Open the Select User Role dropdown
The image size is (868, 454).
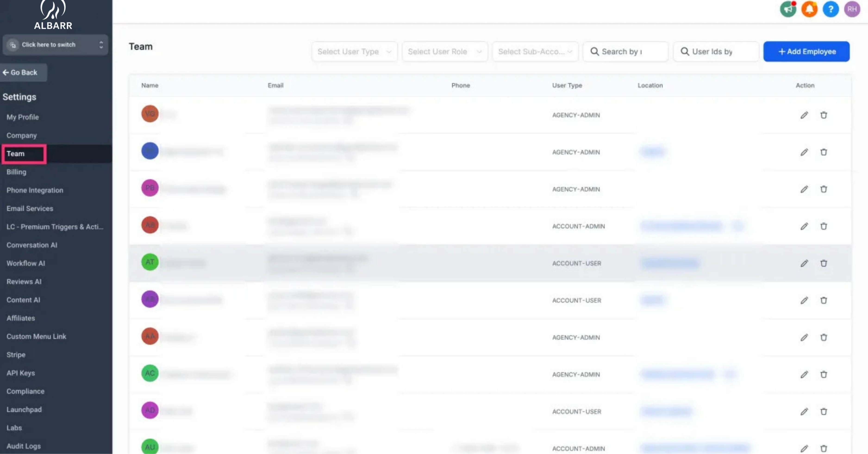tap(444, 52)
